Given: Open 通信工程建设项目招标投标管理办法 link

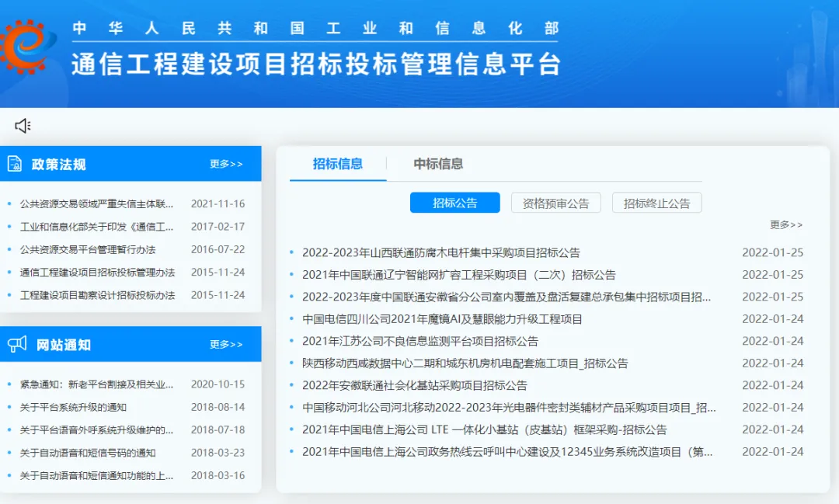Looking at the screenshot, I should click(97, 272).
